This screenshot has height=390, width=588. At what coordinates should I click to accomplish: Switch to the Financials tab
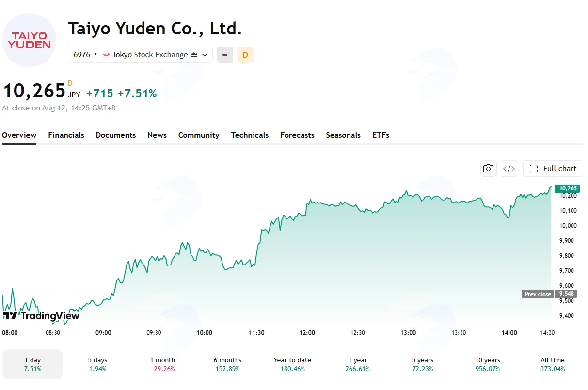66,135
